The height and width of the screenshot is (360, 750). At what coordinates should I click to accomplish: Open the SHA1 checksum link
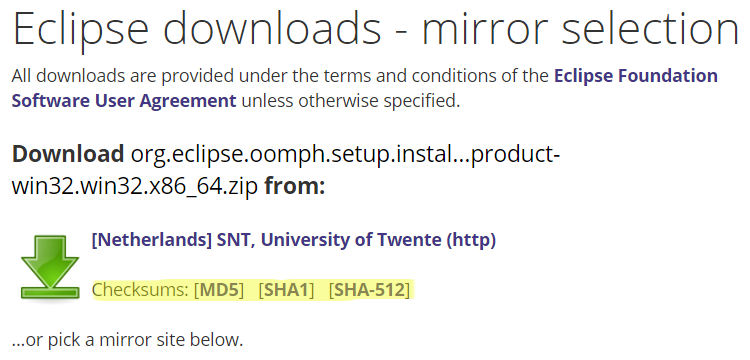[x=286, y=290]
